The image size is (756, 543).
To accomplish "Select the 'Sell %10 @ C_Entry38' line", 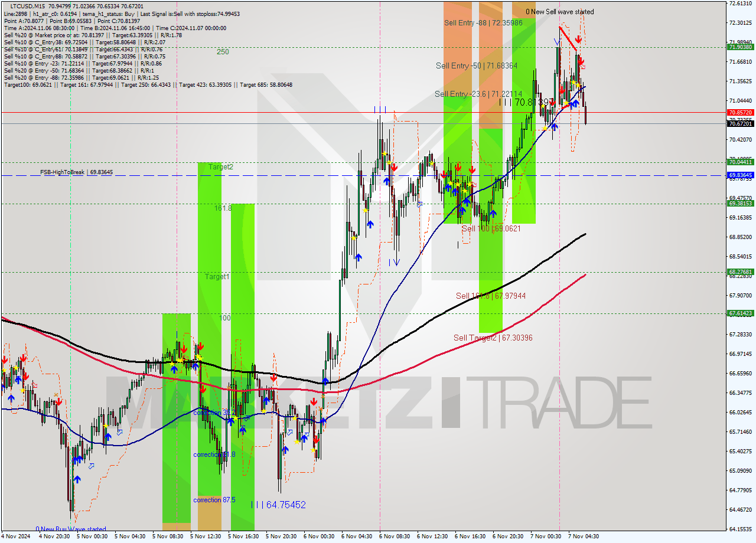I will point(84,42).
